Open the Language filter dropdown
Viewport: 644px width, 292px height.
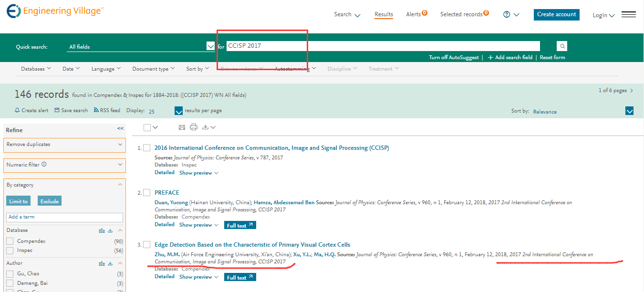point(106,69)
